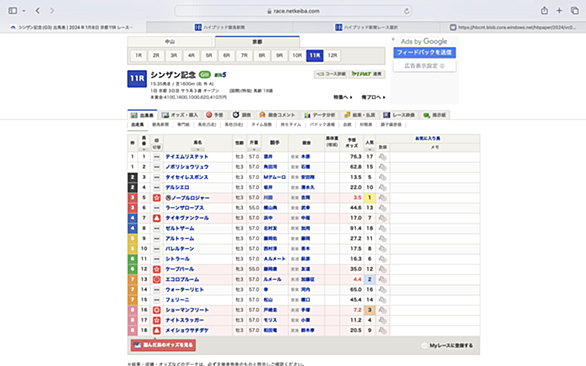586x366 pixels.
Task: Choose race 12R
Action: pos(332,55)
